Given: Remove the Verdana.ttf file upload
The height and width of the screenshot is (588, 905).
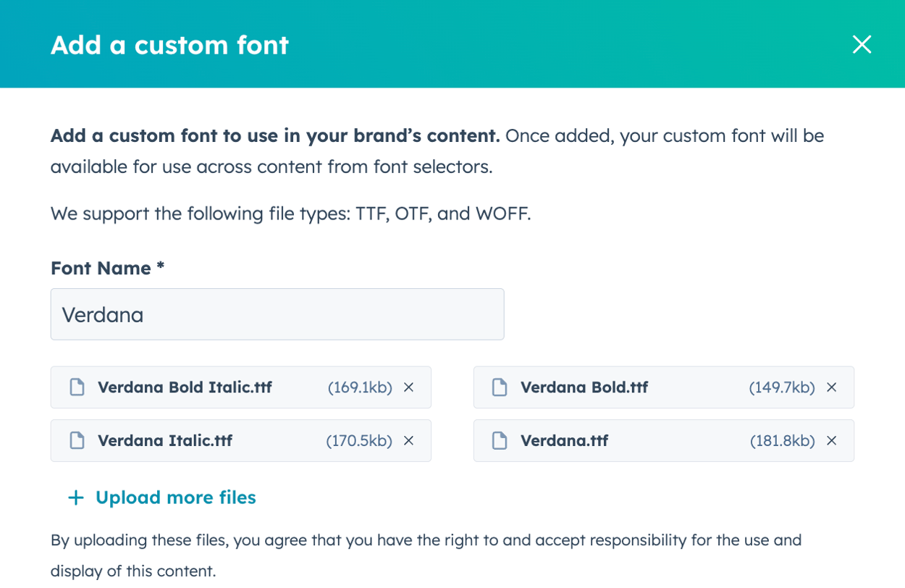Looking at the screenshot, I should tap(831, 440).
